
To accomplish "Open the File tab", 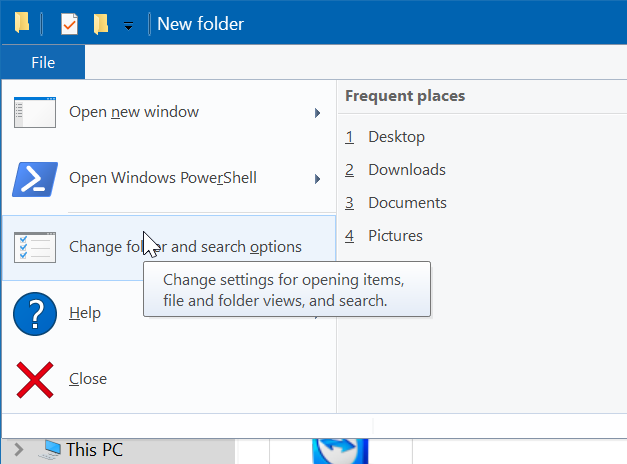I will pyautogui.click(x=43, y=62).
